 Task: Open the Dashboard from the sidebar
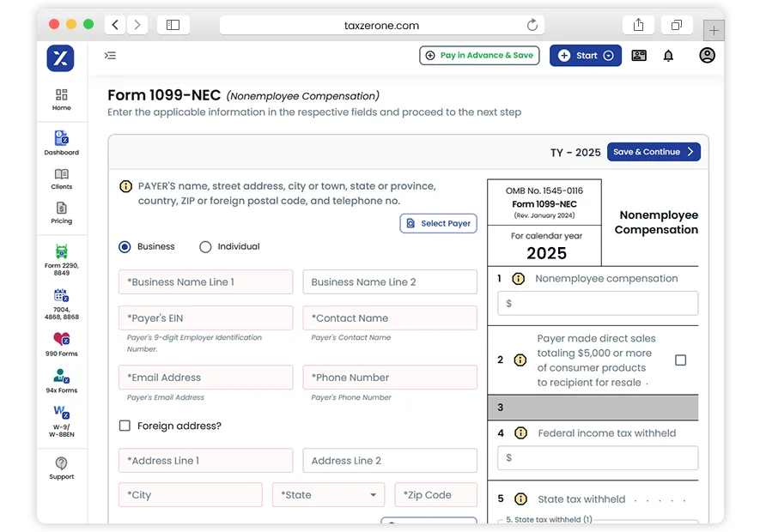61,142
